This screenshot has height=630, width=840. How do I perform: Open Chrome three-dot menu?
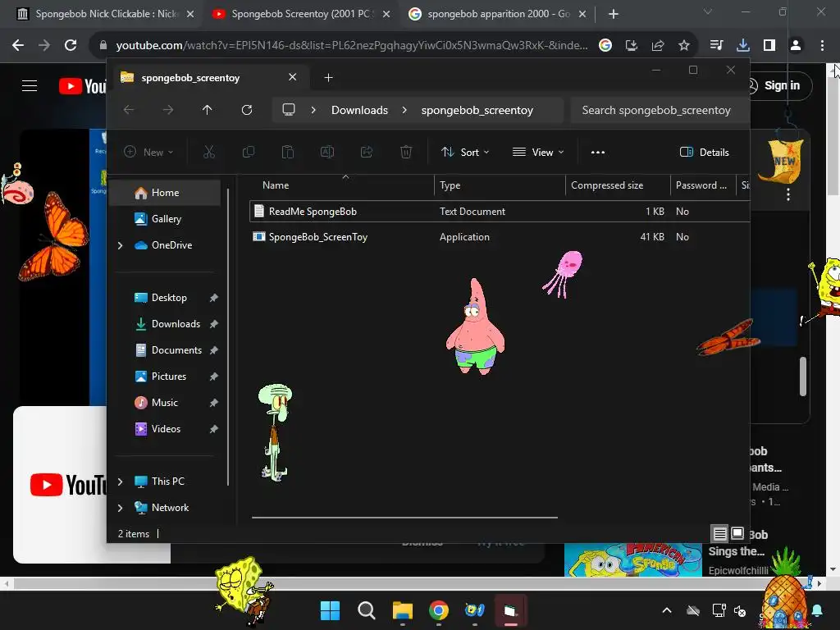pyautogui.click(x=822, y=46)
